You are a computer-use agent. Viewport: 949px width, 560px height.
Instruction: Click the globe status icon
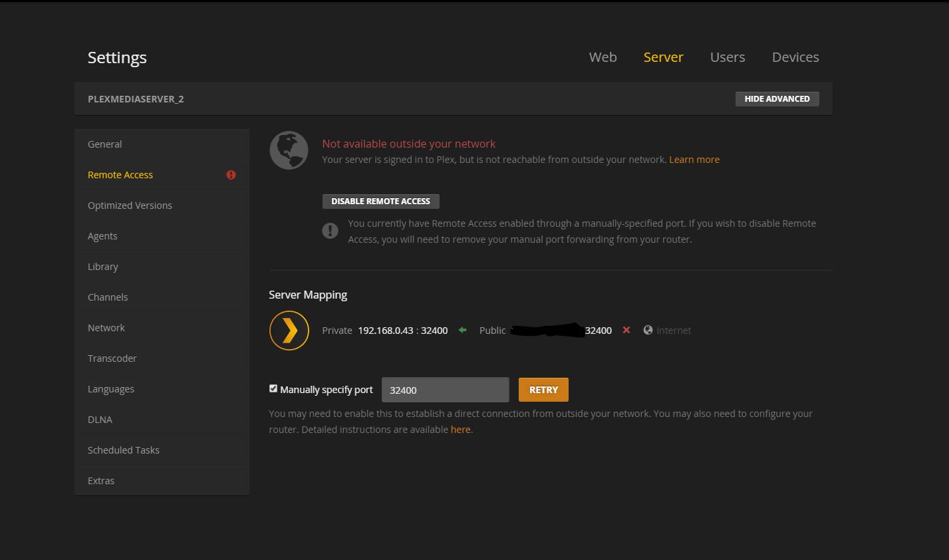point(289,150)
